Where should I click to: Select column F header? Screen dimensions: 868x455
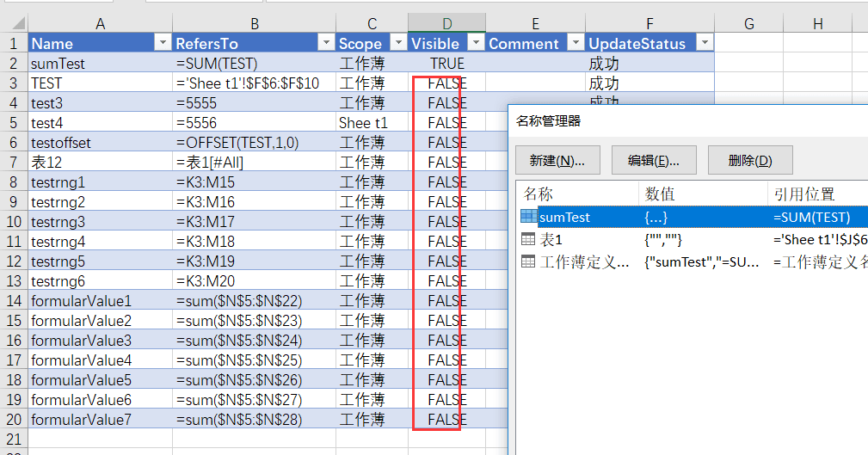pos(649,23)
